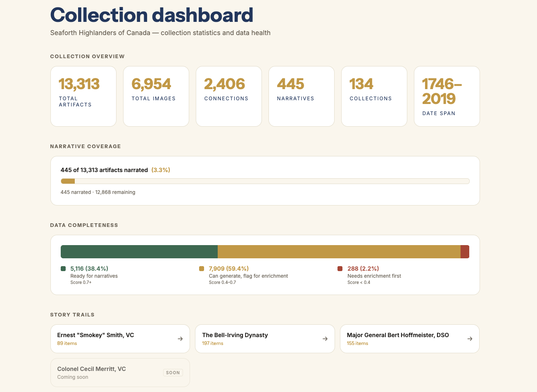The image size is (537, 392).
Task: Select the 2,406 Connections card
Action: pyautogui.click(x=229, y=97)
